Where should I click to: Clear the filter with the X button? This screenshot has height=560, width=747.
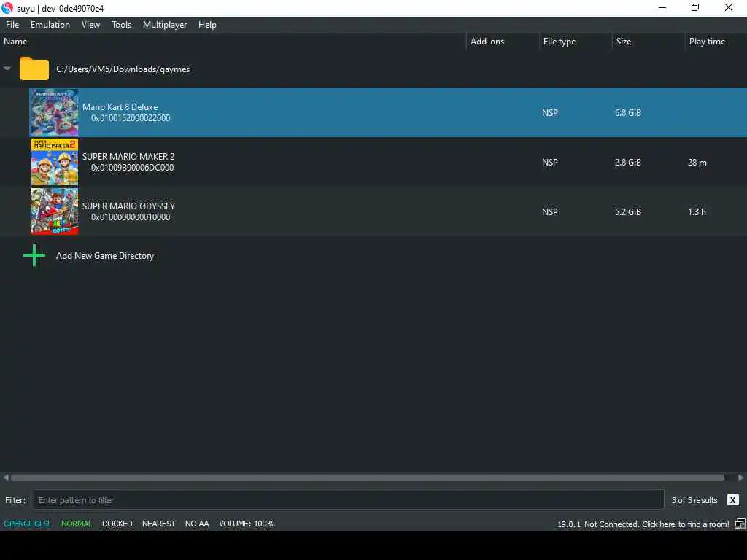[x=732, y=500]
